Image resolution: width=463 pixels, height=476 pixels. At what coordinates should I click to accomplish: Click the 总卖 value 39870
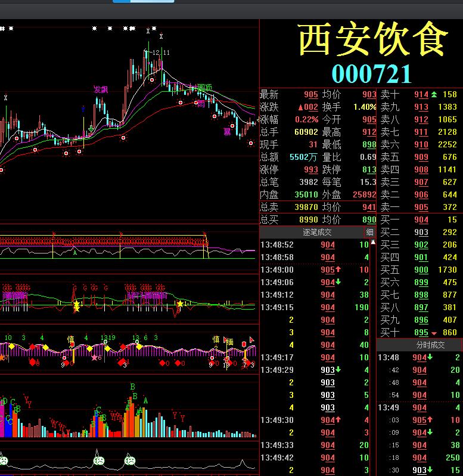click(x=306, y=207)
